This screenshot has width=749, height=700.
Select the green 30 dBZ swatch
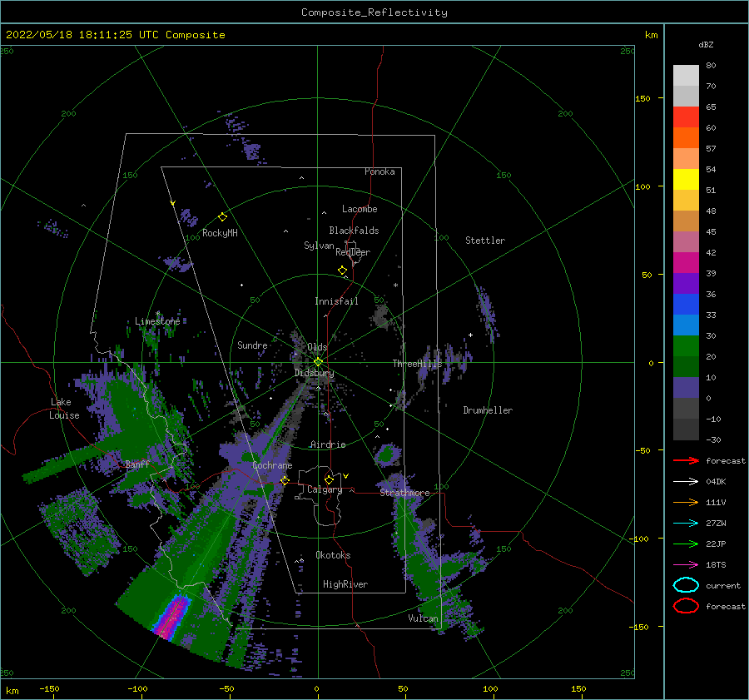coord(686,345)
